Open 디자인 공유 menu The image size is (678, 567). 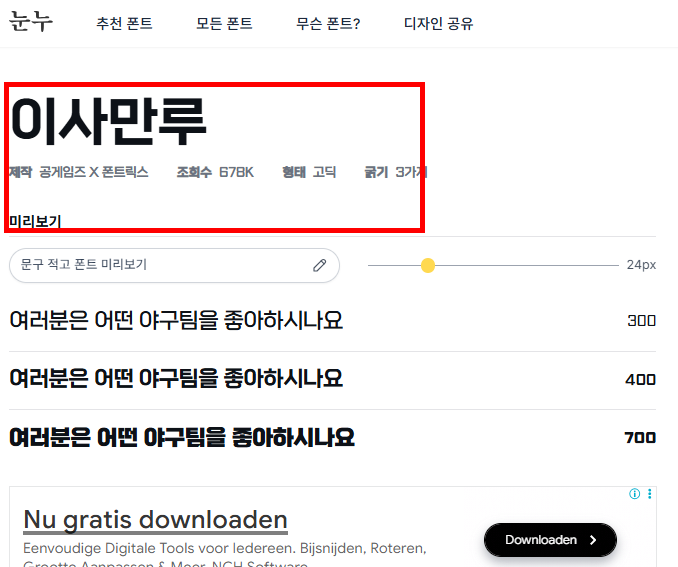coord(438,23)
